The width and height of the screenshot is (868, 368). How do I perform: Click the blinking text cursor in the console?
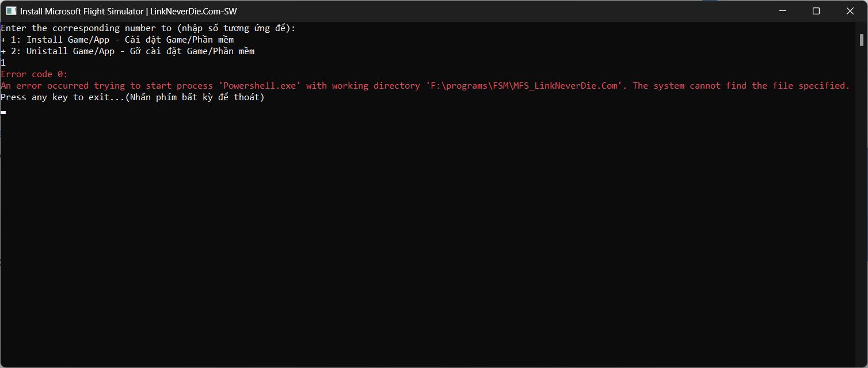click(x=3, y=112)
